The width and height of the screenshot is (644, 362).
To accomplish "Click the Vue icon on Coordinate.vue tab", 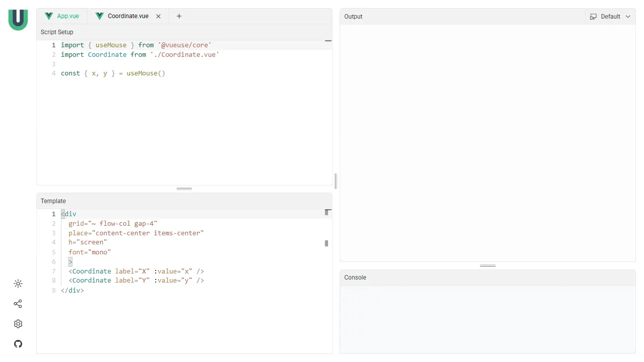I will (100, 16).
